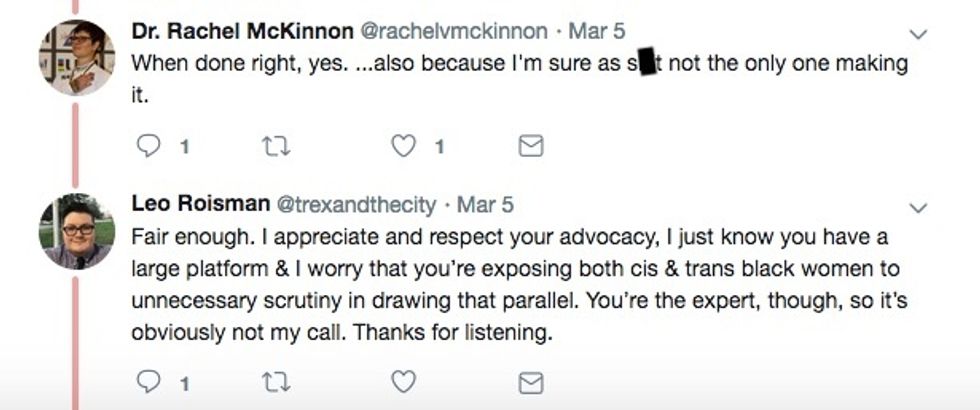Viewport: 980px width, 410px height.
Task: Send Rachel McKinnon's tweet via direct message
Action: point(531,147)
